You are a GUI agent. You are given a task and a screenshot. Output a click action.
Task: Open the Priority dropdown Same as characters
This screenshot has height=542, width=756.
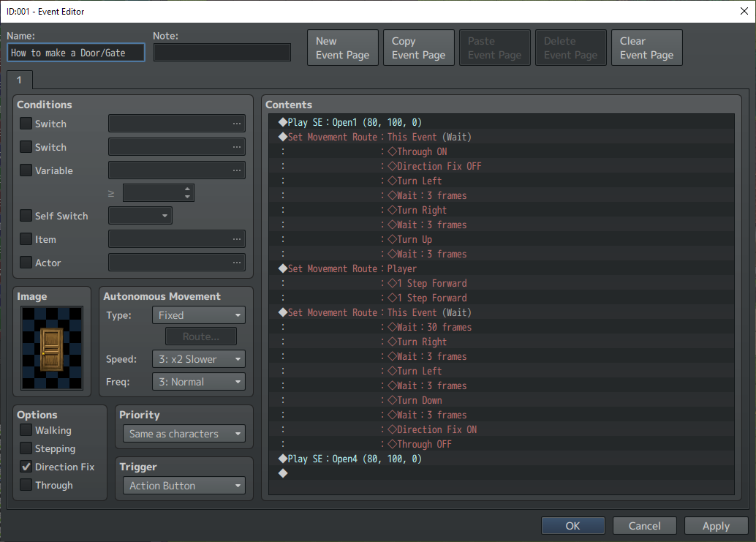pyautogui.click(x=184, y=434)
